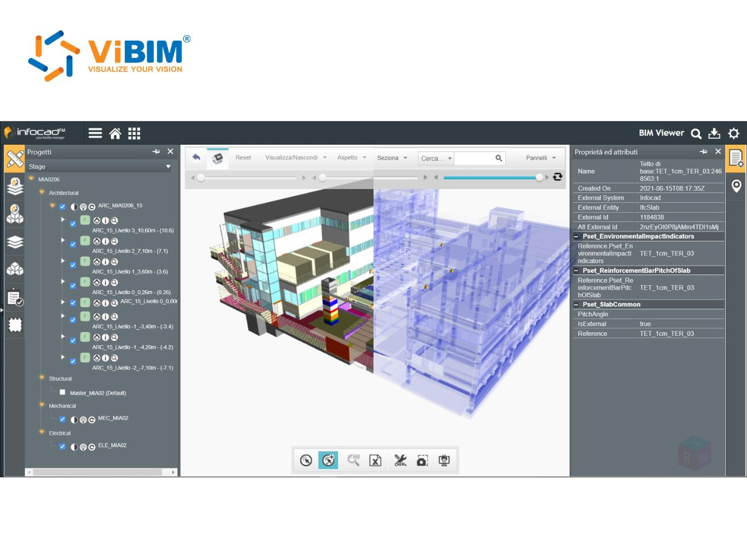Open the Stage dropdown in Progetti panel
The image size is (747, 560).
point(168,167)
